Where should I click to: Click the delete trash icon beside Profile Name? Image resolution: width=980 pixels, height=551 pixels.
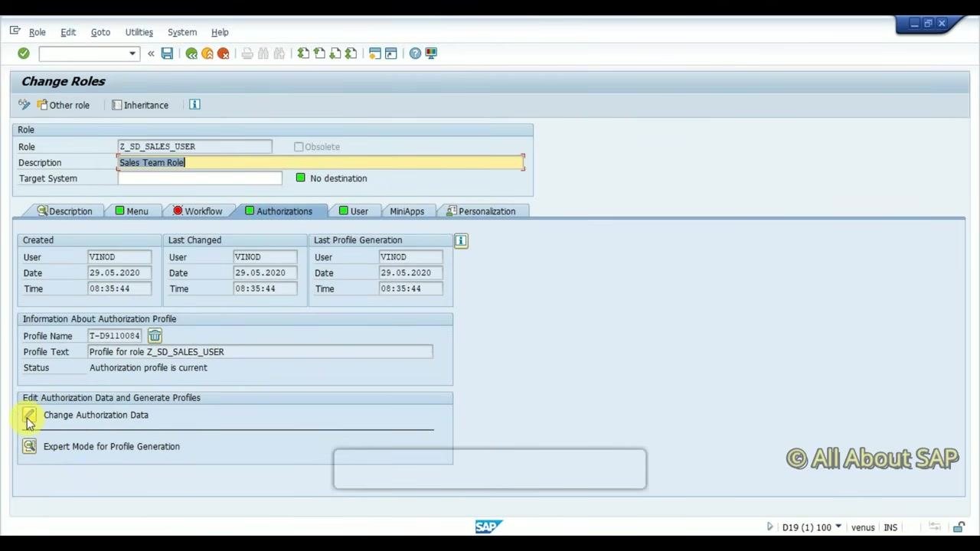coord(155,335)
